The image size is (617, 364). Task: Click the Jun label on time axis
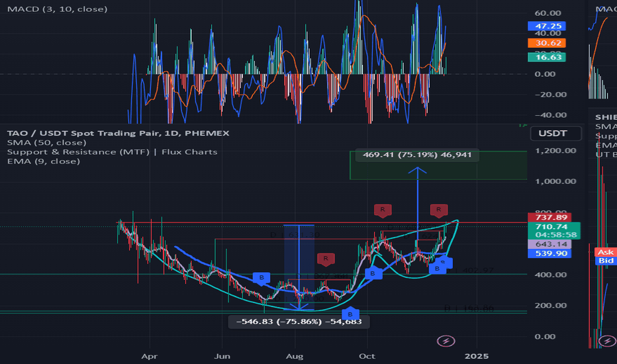point(222,356)
